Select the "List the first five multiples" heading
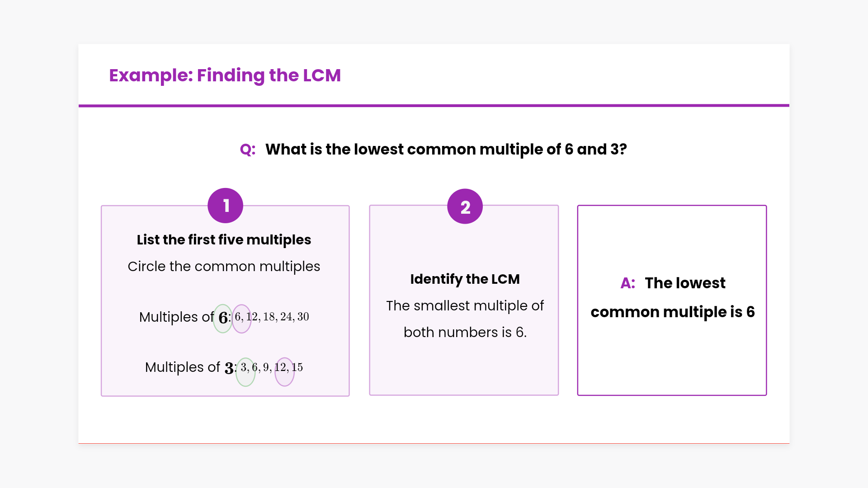 click(224, 240)
